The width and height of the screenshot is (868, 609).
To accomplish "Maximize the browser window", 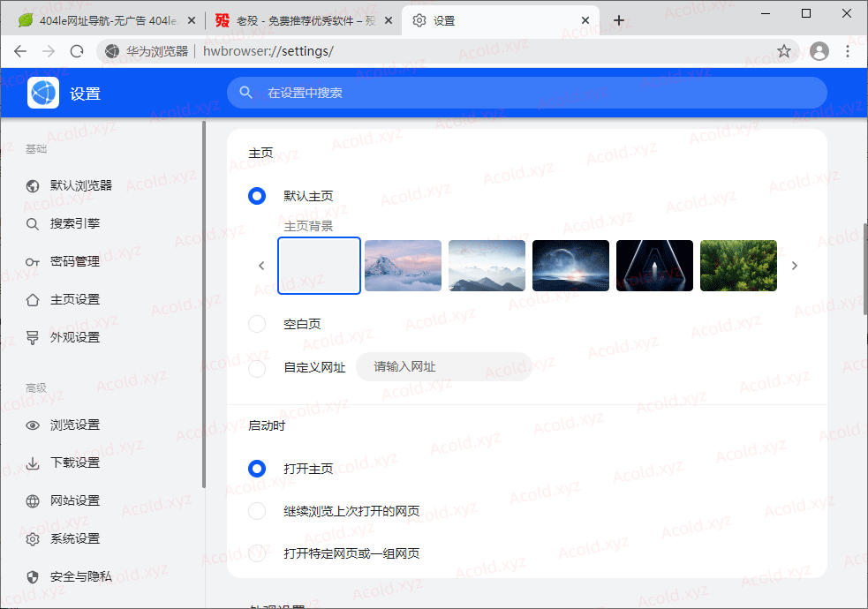I will click(x=806, y=13).
